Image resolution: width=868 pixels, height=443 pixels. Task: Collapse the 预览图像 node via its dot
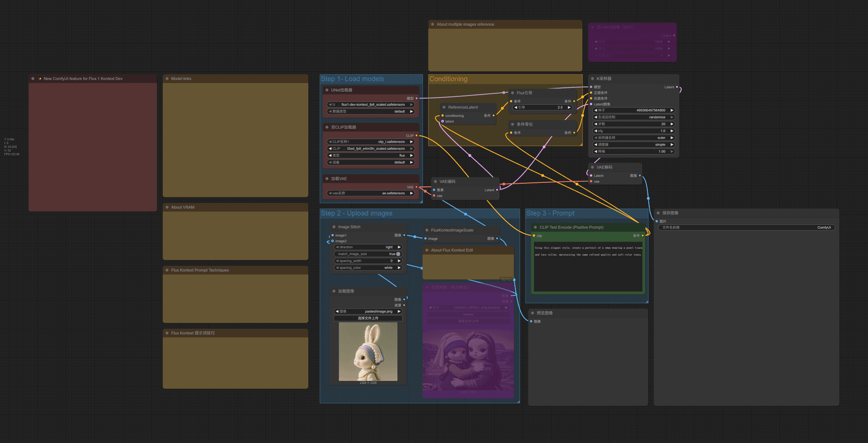tap(533, 313)
